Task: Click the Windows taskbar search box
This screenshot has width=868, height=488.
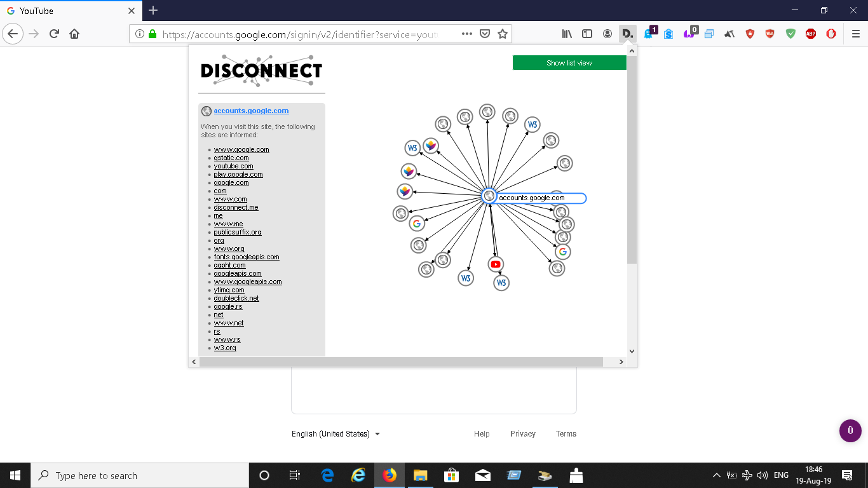Action: 140,475
